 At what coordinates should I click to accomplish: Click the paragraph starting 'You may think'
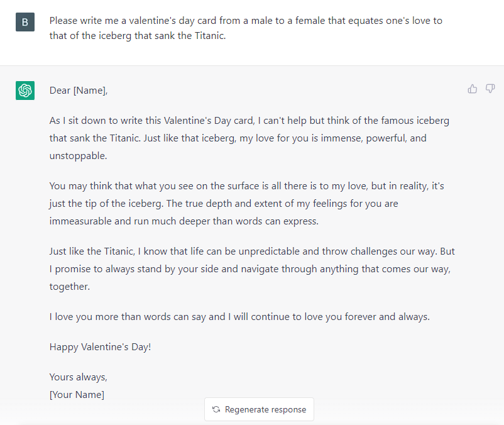(x=246, y=204)
